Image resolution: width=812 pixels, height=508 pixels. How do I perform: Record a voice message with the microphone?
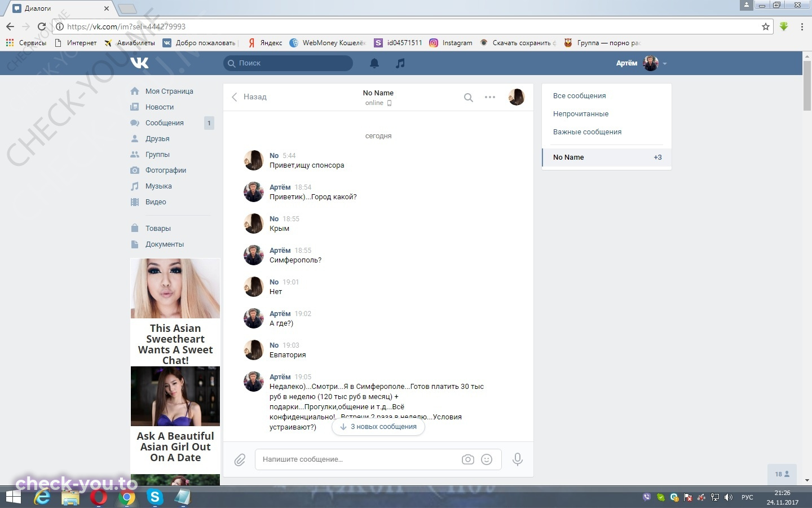(517, 459)
